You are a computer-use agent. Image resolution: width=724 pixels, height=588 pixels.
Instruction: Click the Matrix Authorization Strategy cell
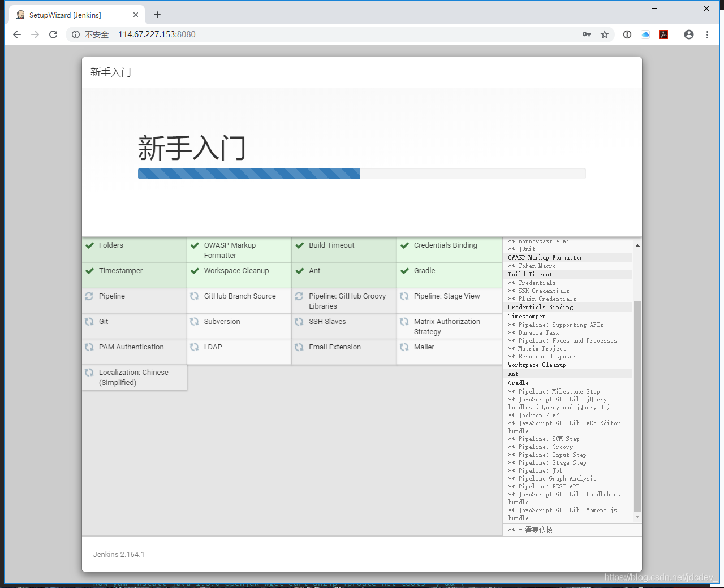coord(450,326)
